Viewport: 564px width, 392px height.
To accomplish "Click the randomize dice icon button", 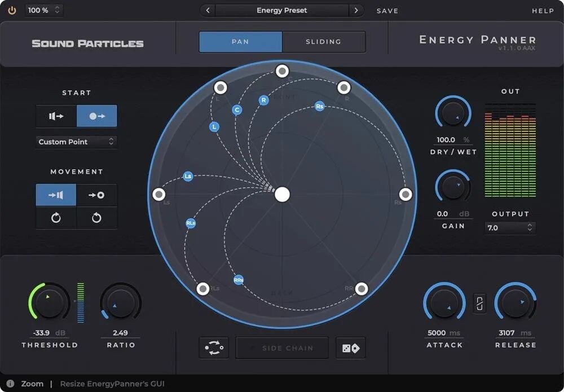I will click(x=351, y=348).
